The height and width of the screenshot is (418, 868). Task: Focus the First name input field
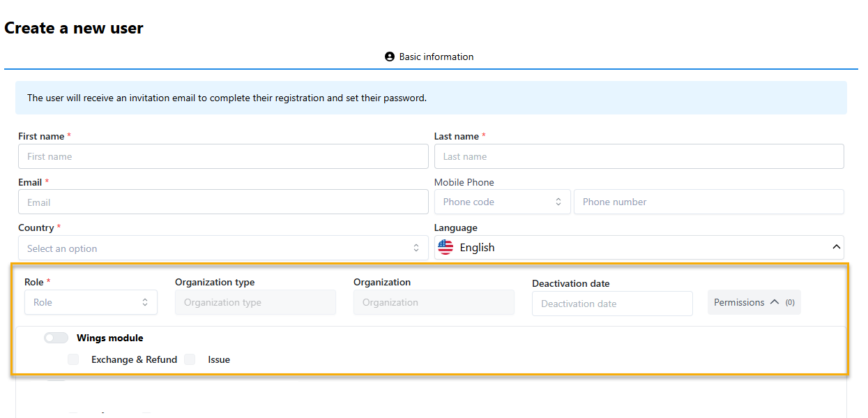[223, 156]
